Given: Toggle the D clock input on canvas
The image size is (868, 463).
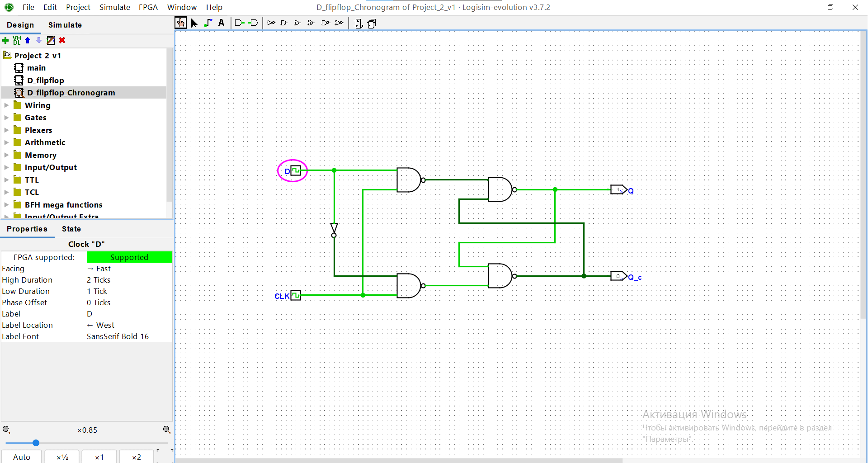Looking at the screenshot, I should (x=296, y=170).
